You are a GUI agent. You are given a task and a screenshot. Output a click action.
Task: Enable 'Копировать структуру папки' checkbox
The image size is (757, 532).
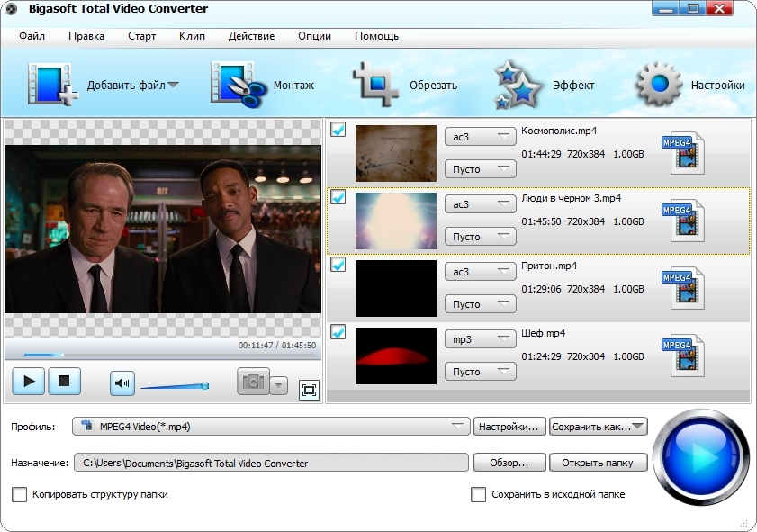[x=20, y=494]
